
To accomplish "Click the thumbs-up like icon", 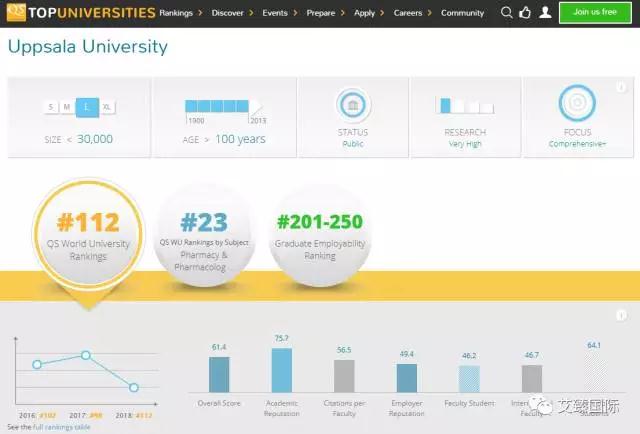I will click(x=525, y=13).
